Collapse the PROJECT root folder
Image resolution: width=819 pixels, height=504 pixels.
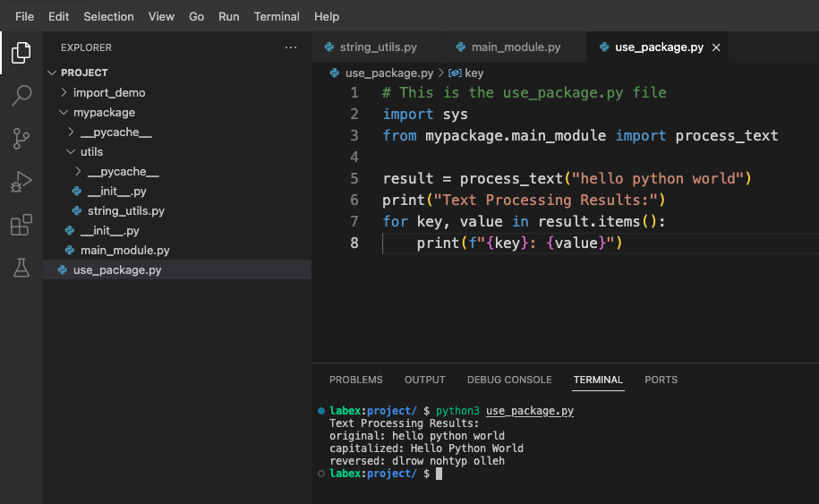tap(84, 73)
